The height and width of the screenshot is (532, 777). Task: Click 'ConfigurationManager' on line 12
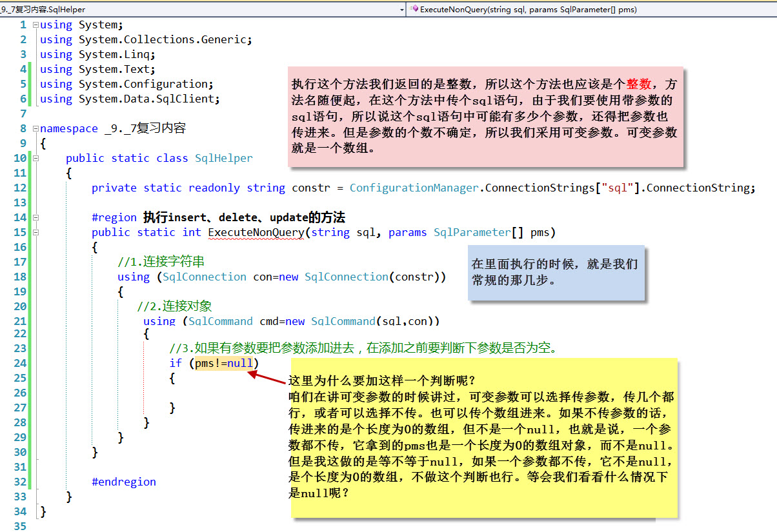[x=414, y=188]
